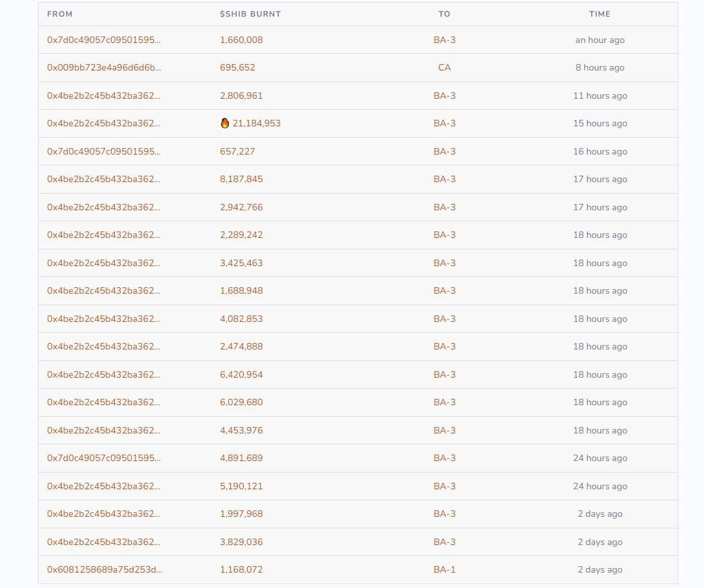Select the burn amount 2,942,766
Viewport: 704px width, 588px height.
pyautogui.click(x=241, y=207)
